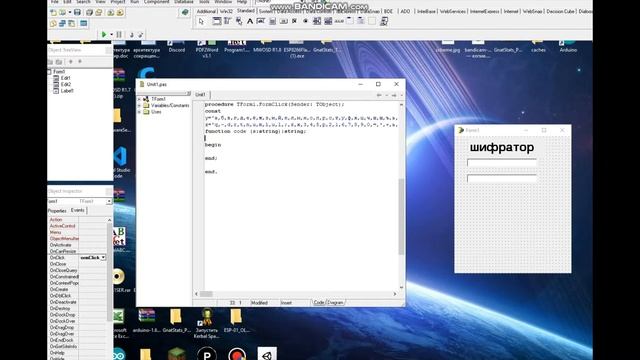Screen dimensions: 640x360
Task: Click the Open Project toolbar icon
Action: (99, 13)
